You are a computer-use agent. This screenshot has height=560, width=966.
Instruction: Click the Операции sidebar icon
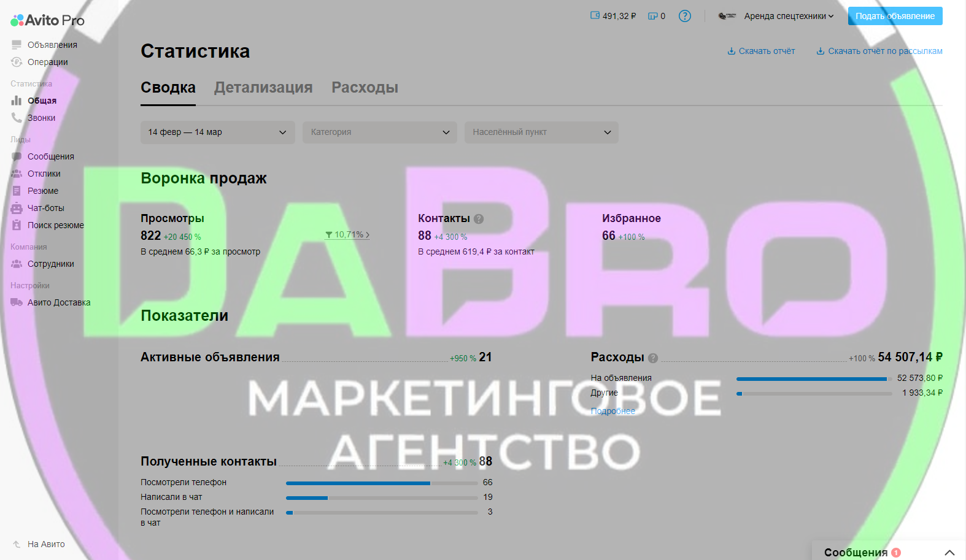[x=17, y=62]
